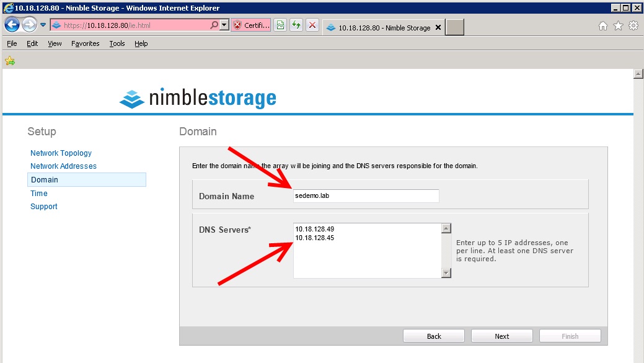The height and width of the screenshot is (363, 644).
Task: Click the browser Back arrow button
Action: click(x=12, y=25)
